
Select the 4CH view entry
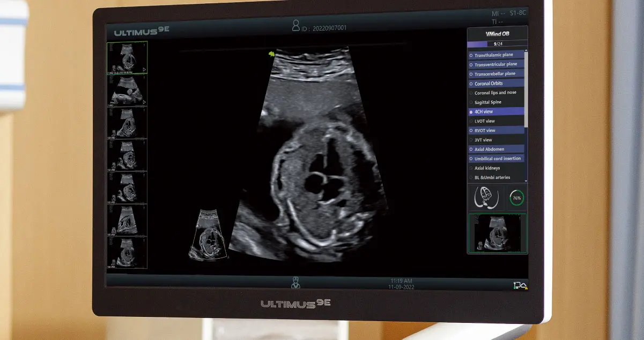coord(496,111)
